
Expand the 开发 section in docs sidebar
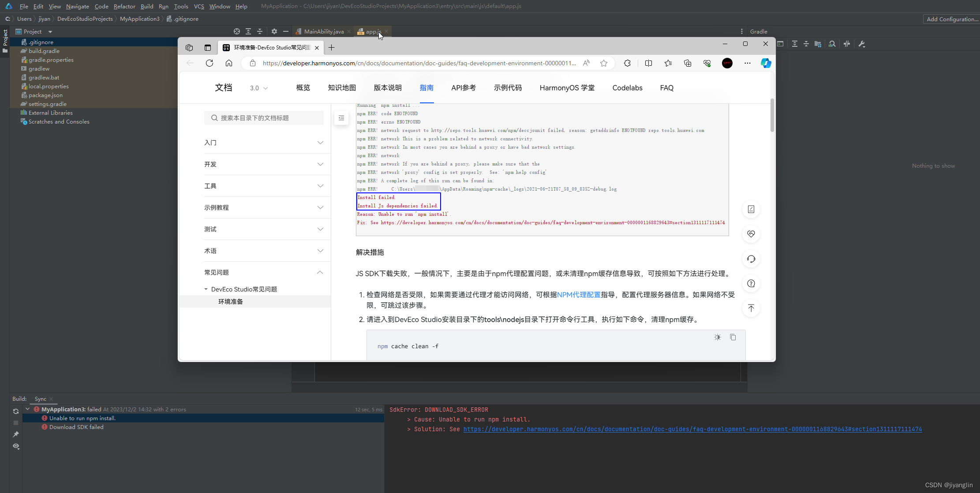[x=263, y=164]
